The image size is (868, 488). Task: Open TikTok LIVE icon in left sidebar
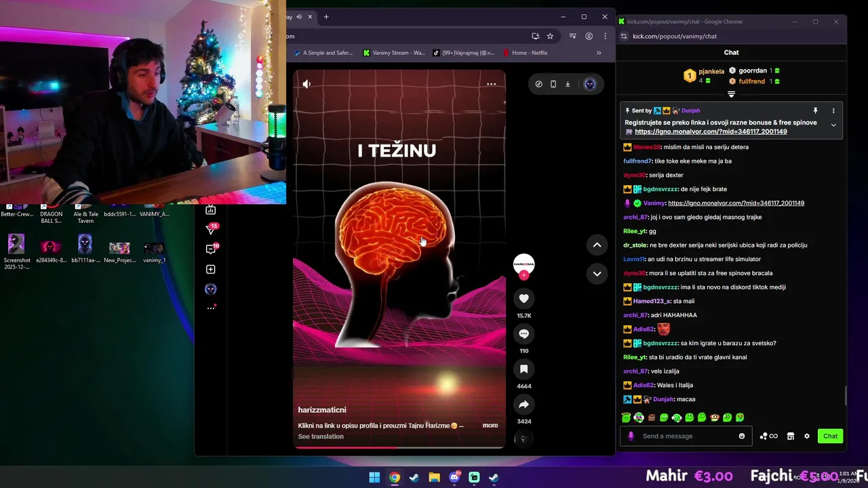[211, 210]
